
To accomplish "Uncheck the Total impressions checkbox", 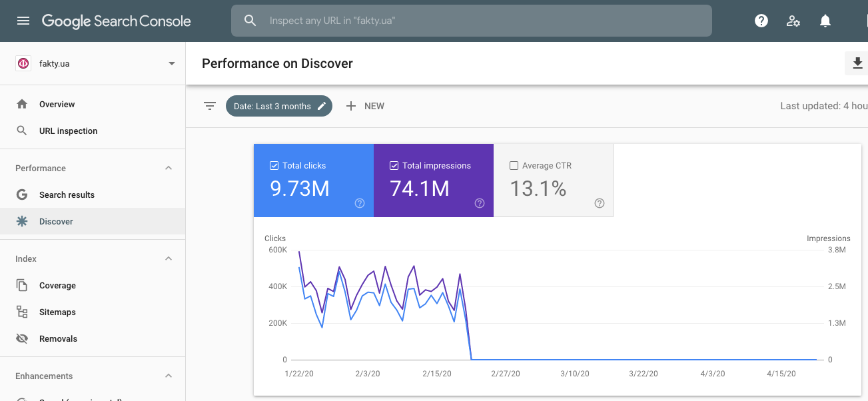I will pos(394,166).
